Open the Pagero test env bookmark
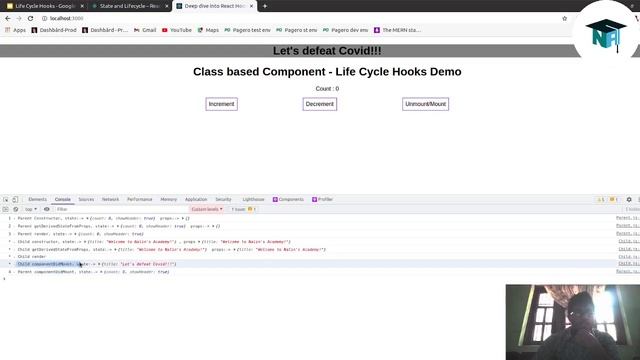 (247, 30)
